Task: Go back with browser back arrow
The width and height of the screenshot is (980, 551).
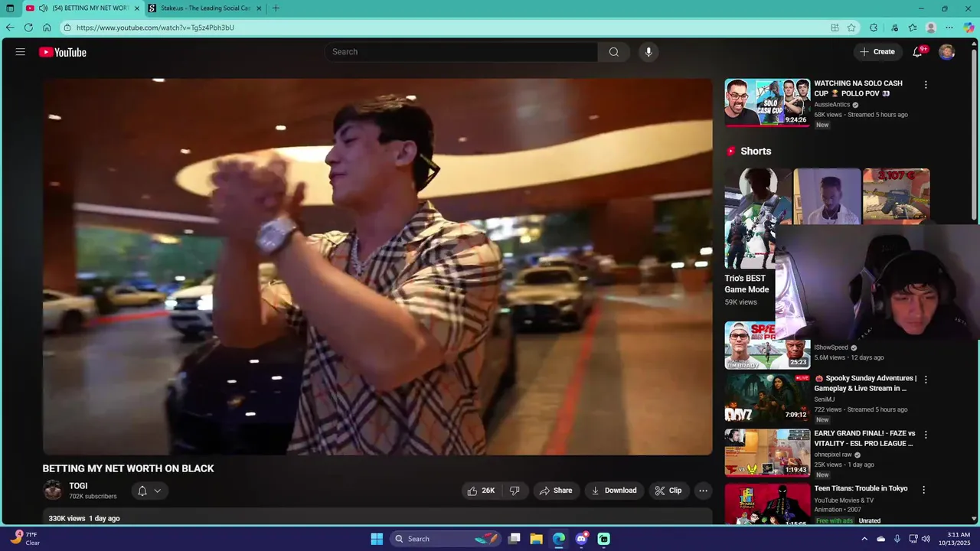Action: coord(10,28)
